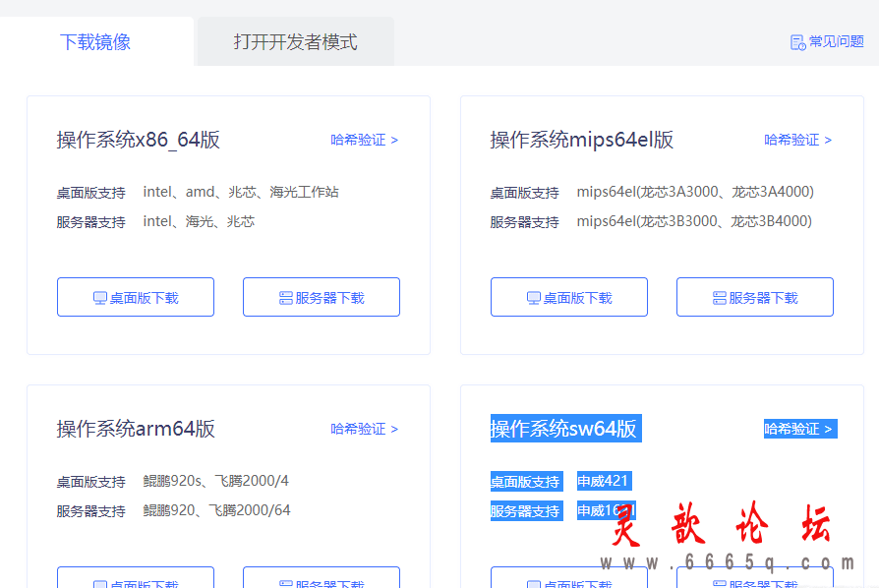Open 哈希验证 for the sw64 version

point(800,429)
